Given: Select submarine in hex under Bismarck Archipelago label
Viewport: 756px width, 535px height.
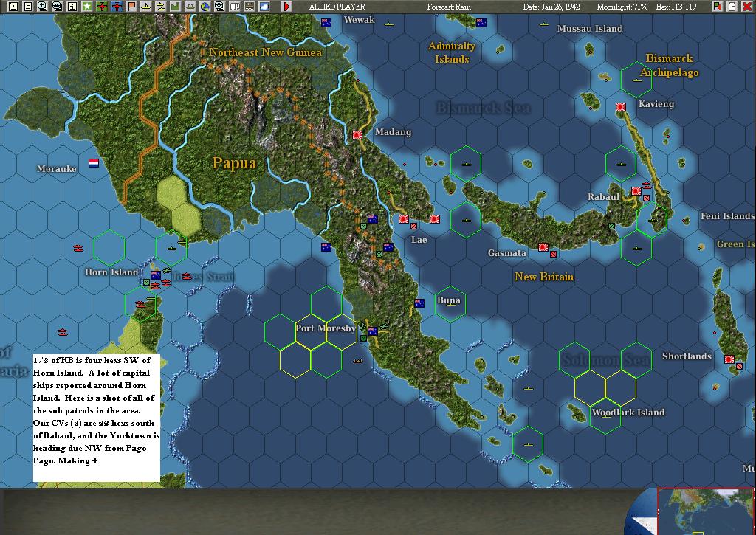Looking at the screenshot, I should pos(637,80).
